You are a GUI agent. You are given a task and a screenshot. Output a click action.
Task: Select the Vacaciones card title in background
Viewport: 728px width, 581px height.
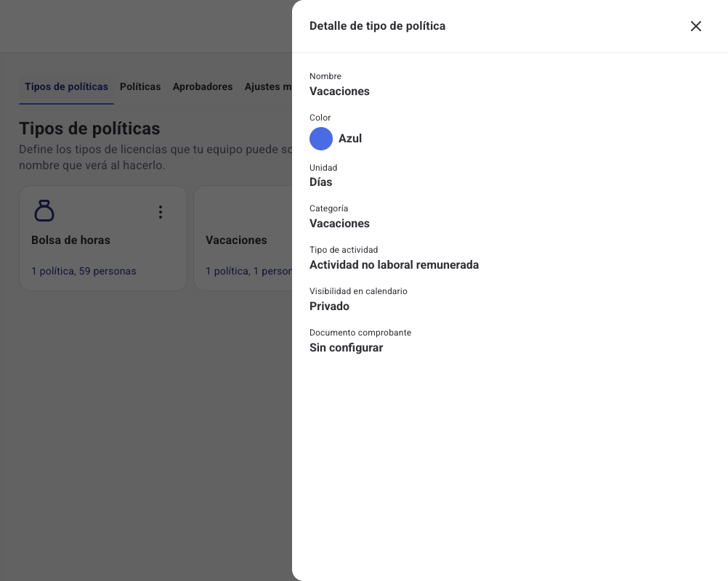pyautogui.click(x=236, y=240)
